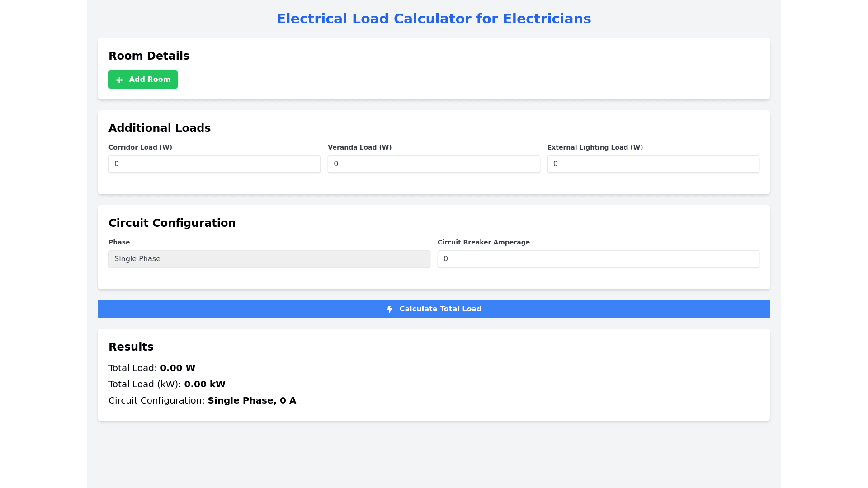Focus the External Lighting Load input field
This screenshot has width=868, height=488.
(x=653, y=164)
